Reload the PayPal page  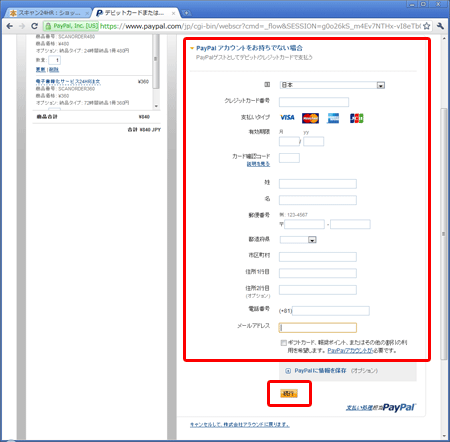click(34, 26)
